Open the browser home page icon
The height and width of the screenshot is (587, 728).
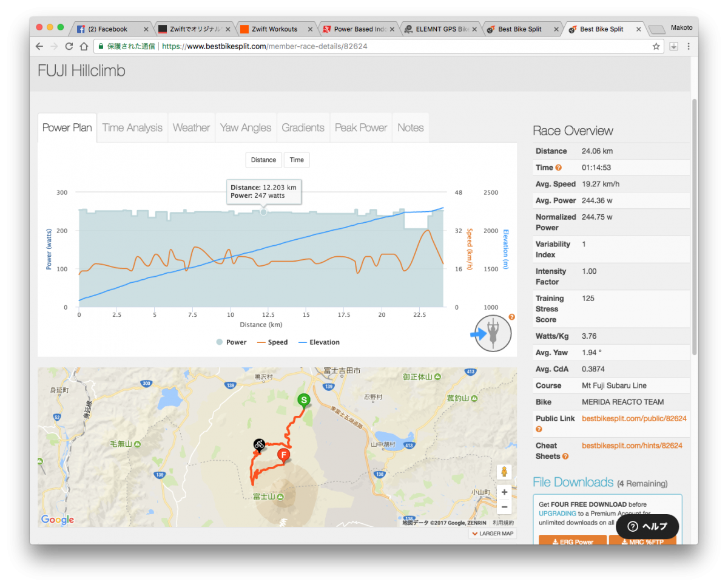pyautogui.click(x=83, y=46)
